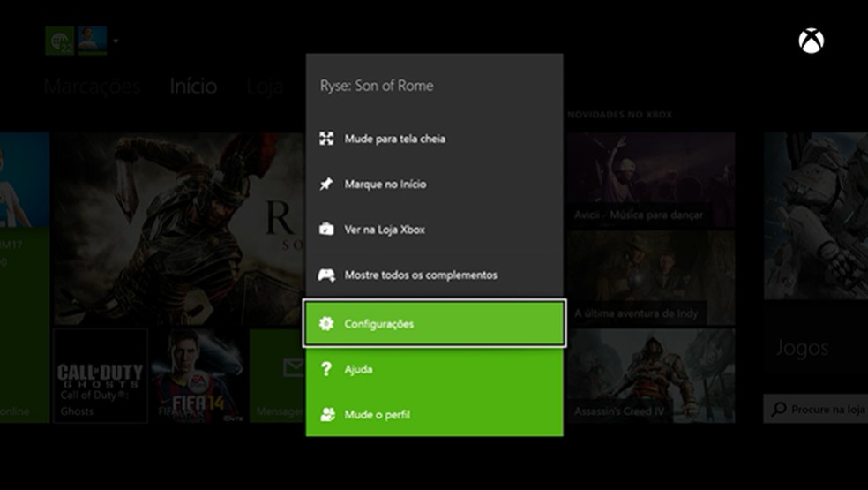Choose Marque no Início option

tap(435, 184)
